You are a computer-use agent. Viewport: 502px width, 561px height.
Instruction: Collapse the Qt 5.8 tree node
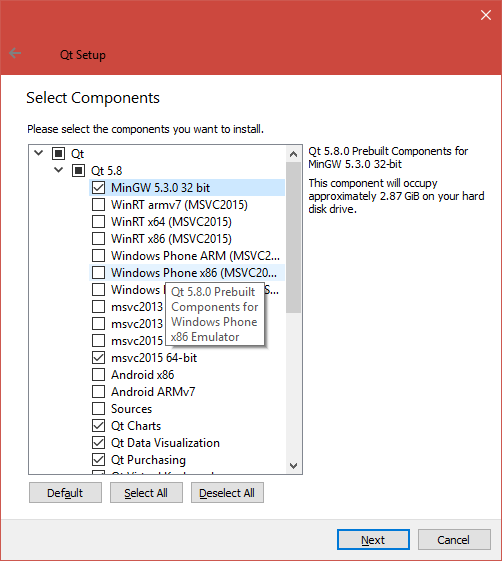point(59,170)
